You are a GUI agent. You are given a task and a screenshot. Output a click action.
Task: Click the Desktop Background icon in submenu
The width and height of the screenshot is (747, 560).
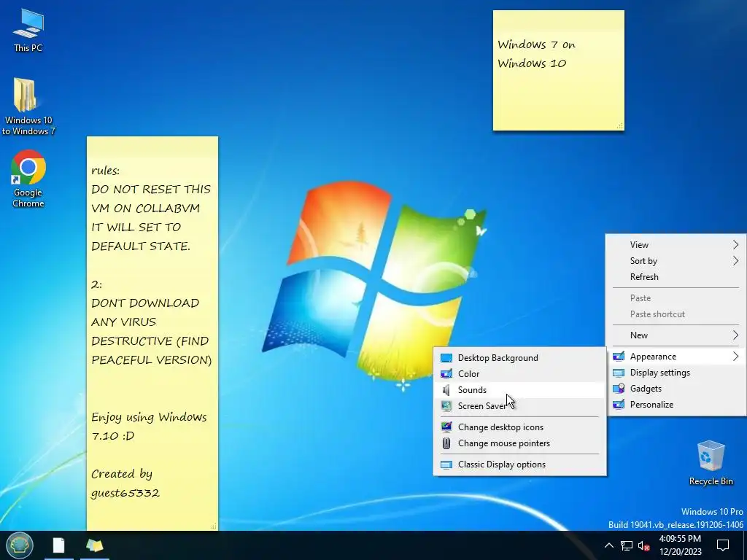(x=446, y=358)
